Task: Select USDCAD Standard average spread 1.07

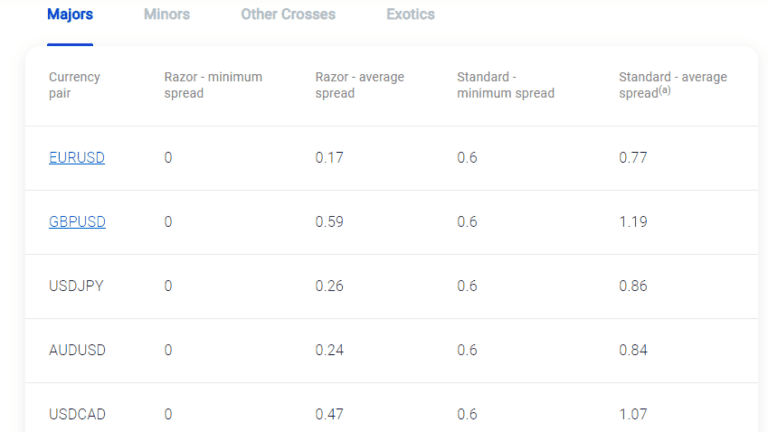Action: pyautogui.click(x=633, y=414)
